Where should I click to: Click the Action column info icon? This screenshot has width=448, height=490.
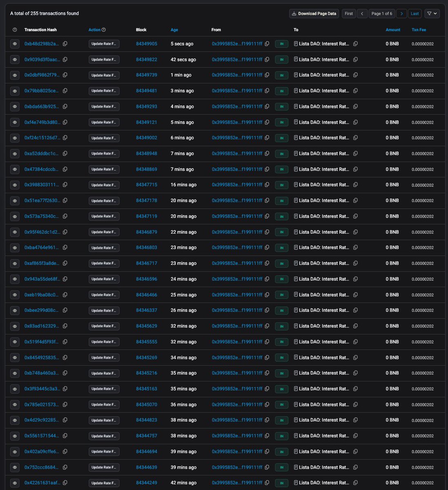pyautogui.click(x=104, y=30)
